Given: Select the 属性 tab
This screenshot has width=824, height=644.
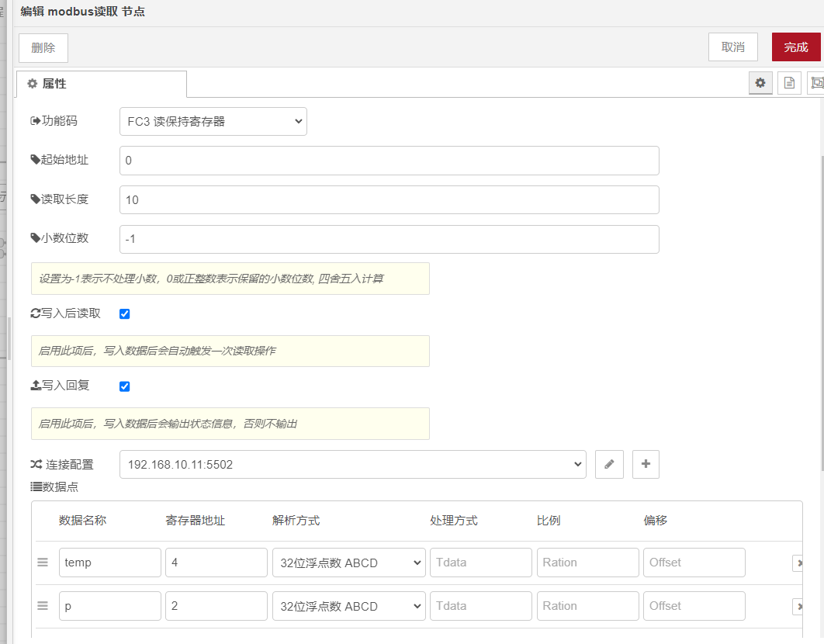Looking at the screenshot, I should 101,84.
